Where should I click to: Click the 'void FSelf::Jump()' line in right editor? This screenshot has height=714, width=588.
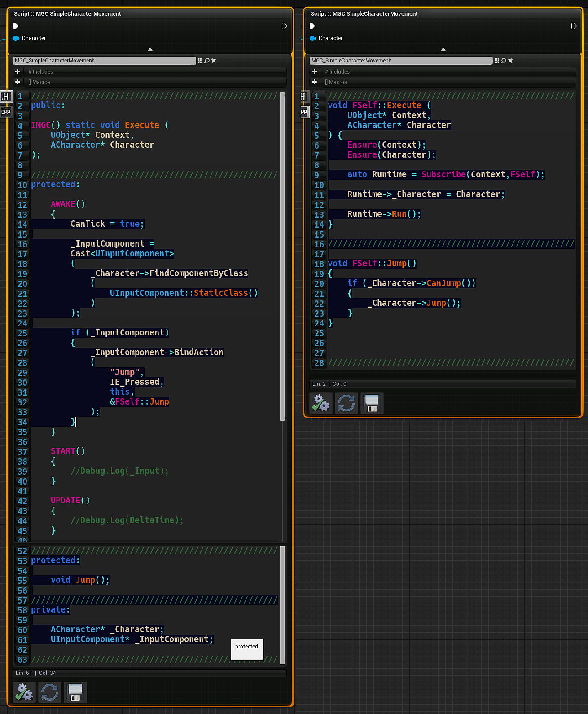(x=372, y=263)
